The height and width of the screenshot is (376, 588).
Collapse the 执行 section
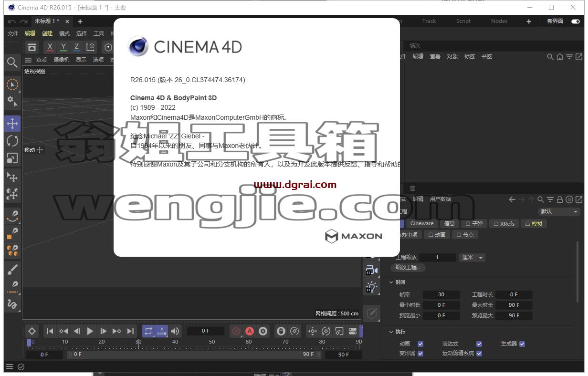click(391, 332)
